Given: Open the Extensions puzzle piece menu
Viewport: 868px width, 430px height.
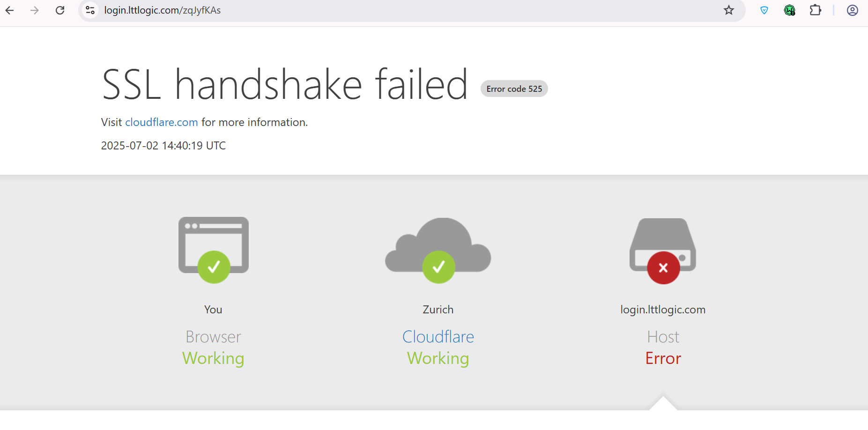Looking at the screenshot, I should coord(816,10).
